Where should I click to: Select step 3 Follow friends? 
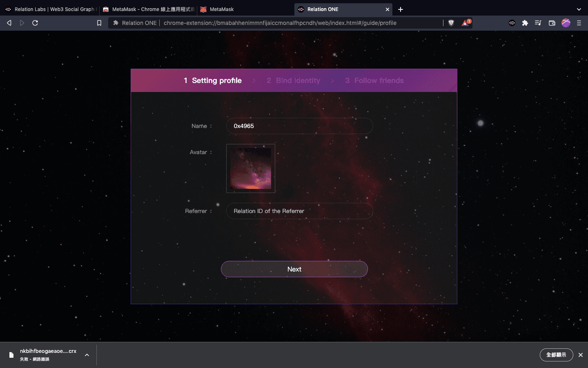(x=374, y=81)
